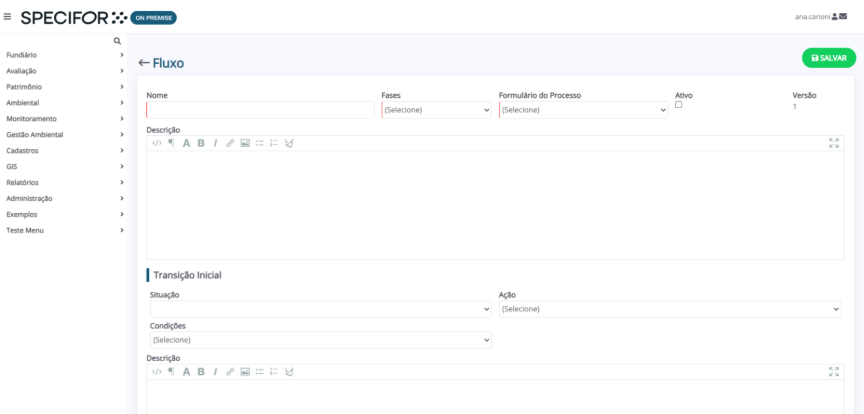Expand Teste Menu chevron

tap(122, 230)
